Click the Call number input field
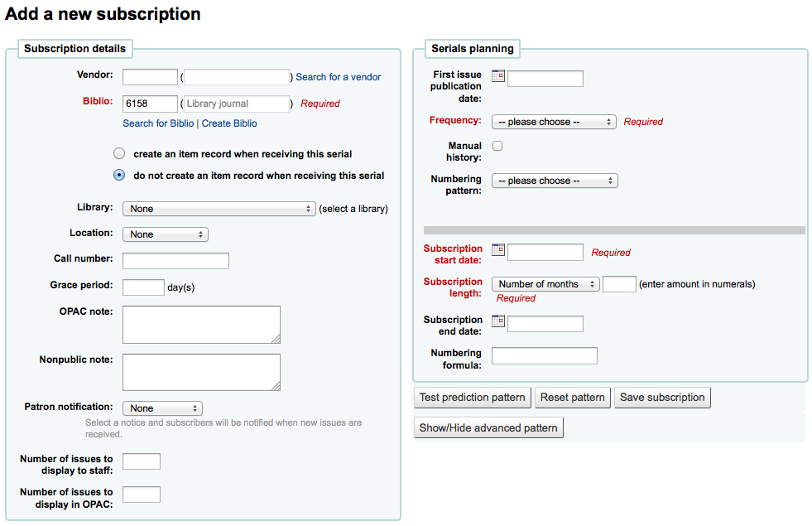812x526 pixels. click(x=175, y=261)
